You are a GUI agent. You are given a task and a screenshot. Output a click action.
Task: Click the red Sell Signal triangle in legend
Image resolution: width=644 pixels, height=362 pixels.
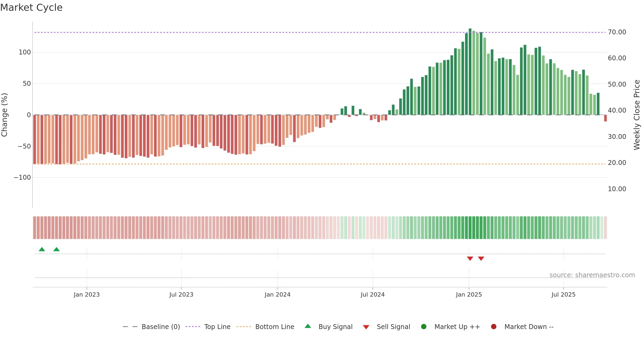(x=366, y=327)
